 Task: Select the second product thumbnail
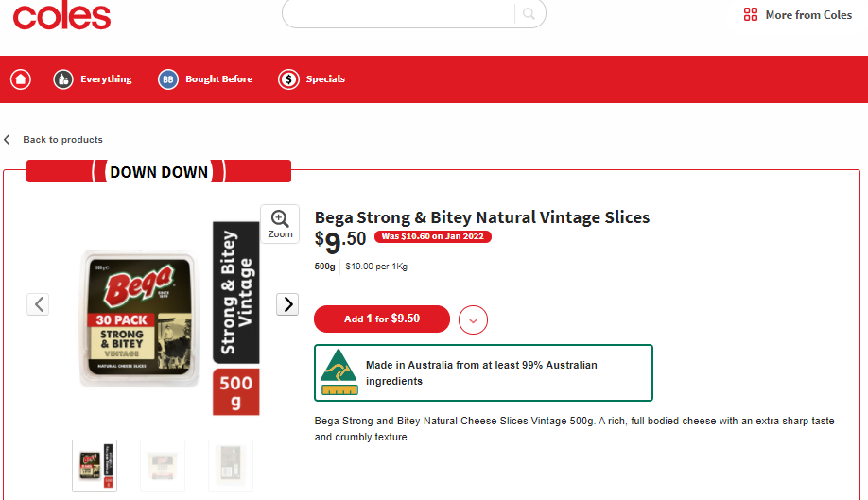(x=163, y=466)
